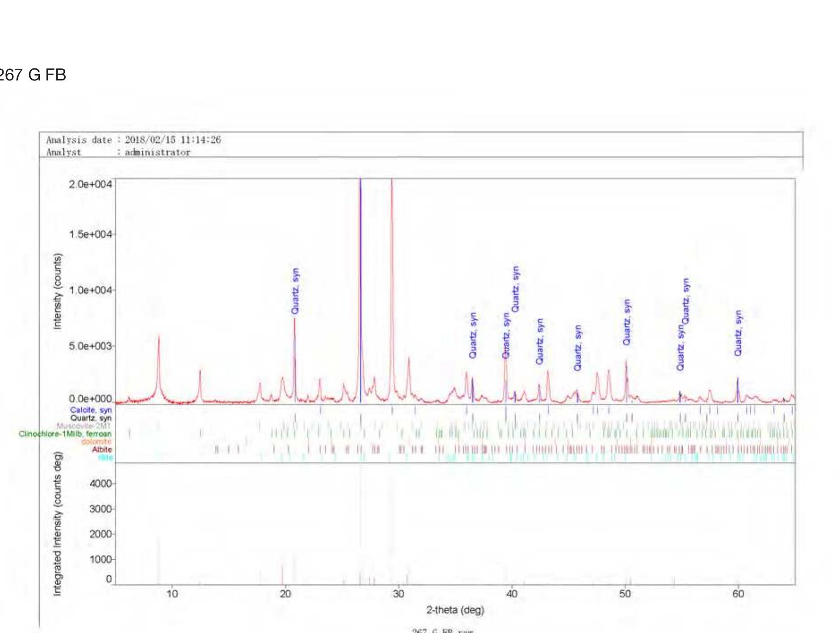
Task: Select the Analysis date text line
Action: click(x=133, y=140)
